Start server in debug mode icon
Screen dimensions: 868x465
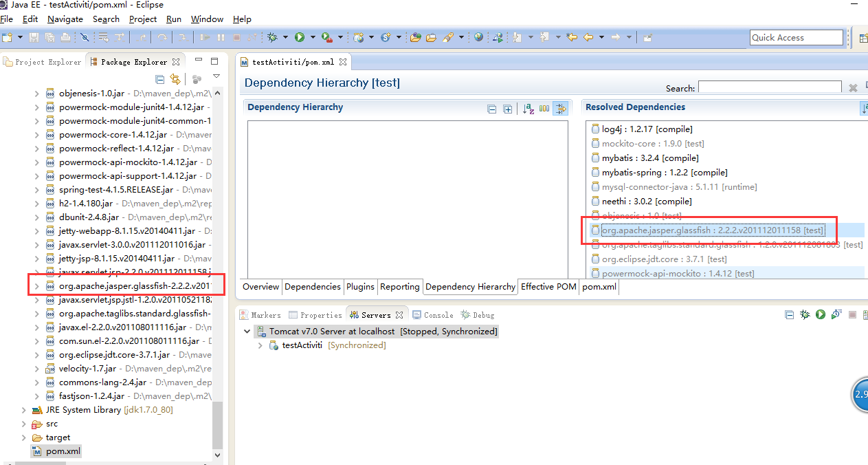(x=805, y=314)
